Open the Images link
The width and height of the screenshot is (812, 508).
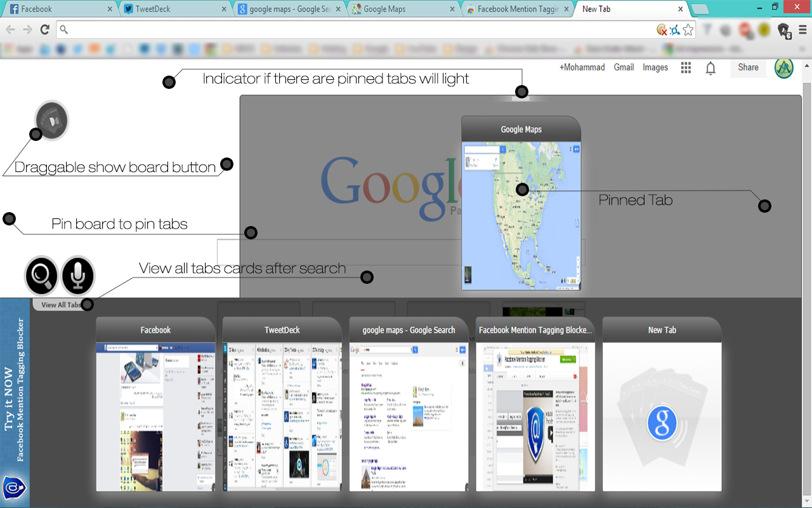click(x=655, y=67)
